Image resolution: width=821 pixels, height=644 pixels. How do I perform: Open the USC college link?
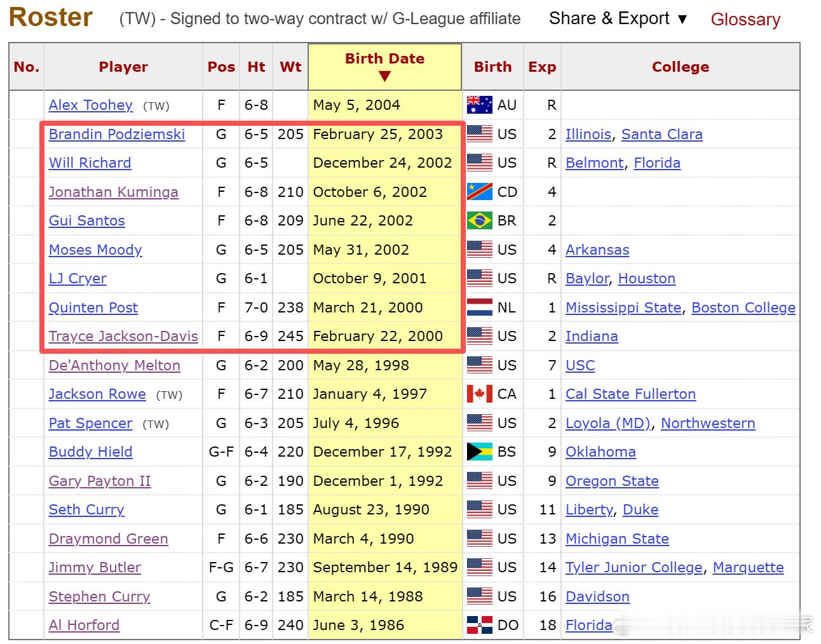pos(580,366)
